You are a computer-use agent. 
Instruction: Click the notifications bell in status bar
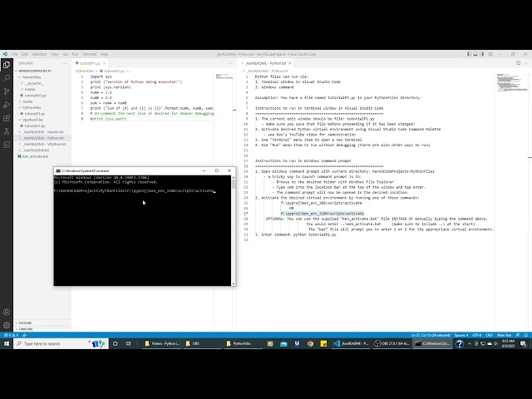525,335
